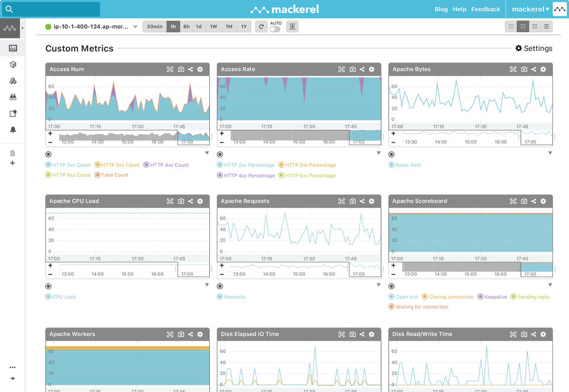
Task: Fullscreen the Apache Workers graph
Action: coord(170,335)
